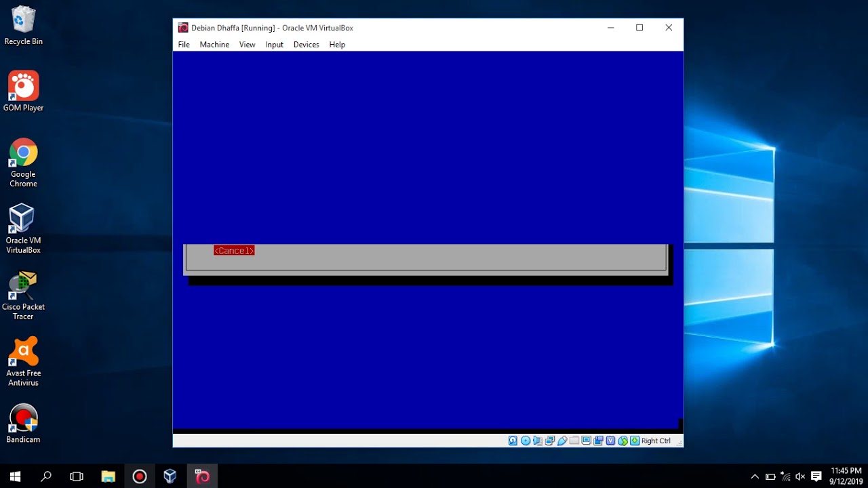Select the red Cancel button in installer
The width and height of the screenshot is (868, 488).
(x=234, y=251)
